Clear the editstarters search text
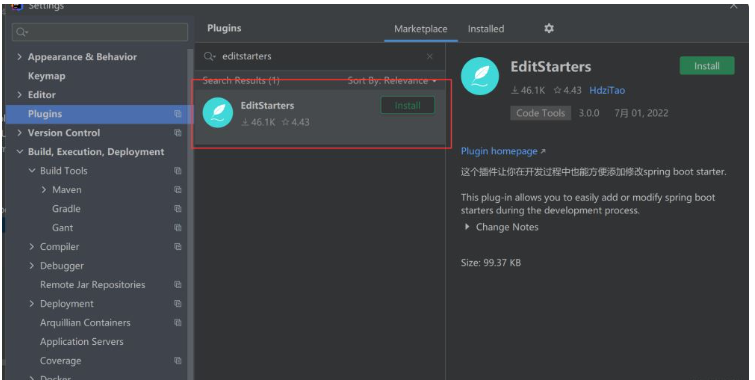 point(430,57)
